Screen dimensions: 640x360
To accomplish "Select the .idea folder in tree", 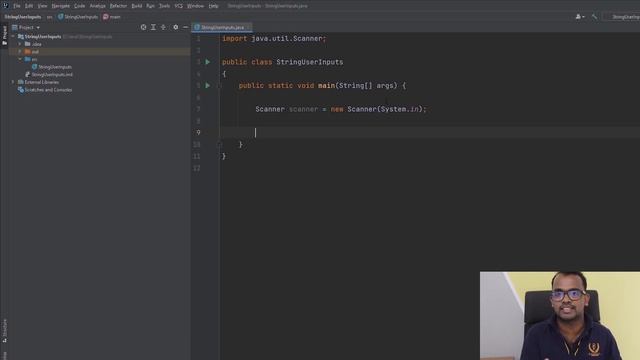I will pos(33,44).
